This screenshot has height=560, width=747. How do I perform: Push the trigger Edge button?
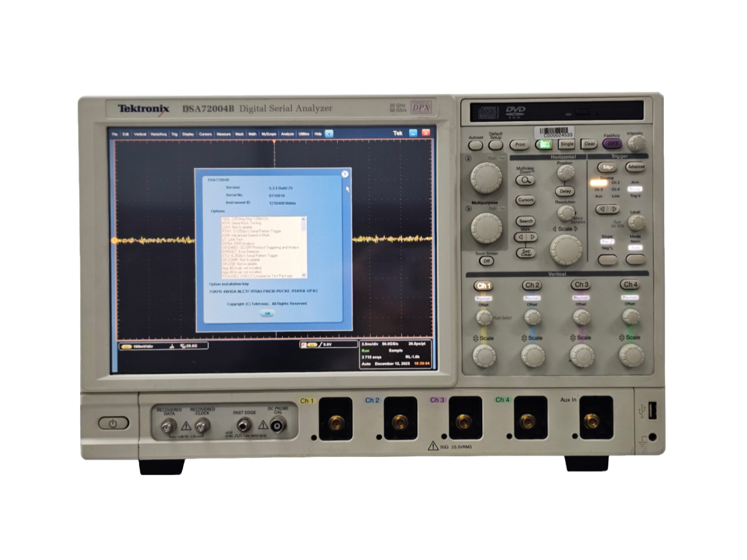pos(607,167)
